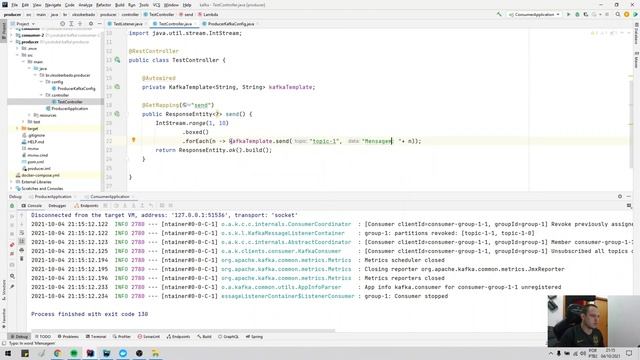This screenshot has height=360, width=640.
Task: Switch to the Debugger tab
Action: pos(57,206)
